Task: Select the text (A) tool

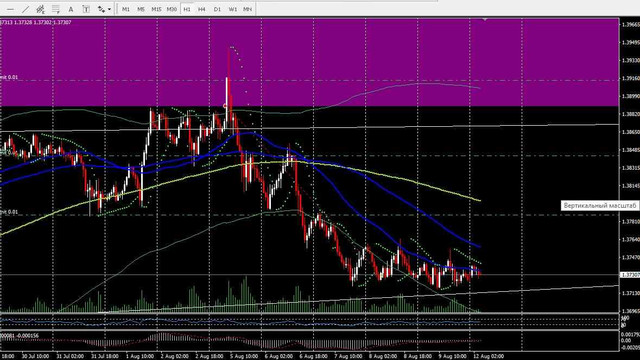Action: 71,9
